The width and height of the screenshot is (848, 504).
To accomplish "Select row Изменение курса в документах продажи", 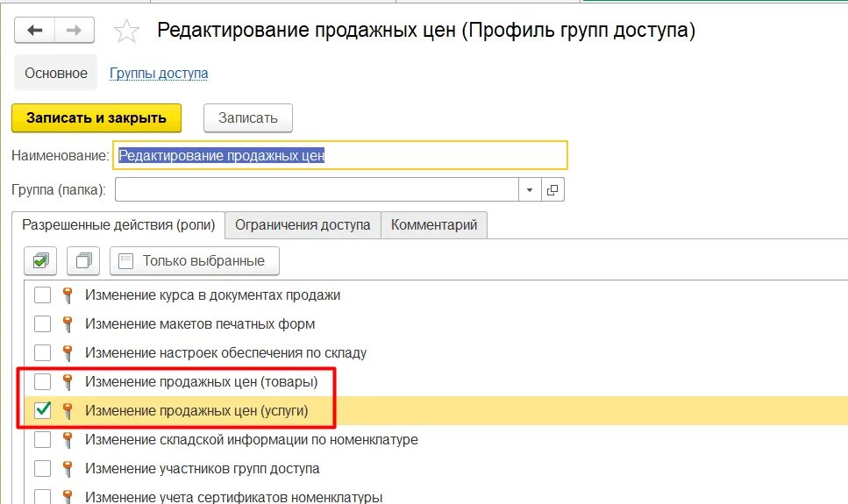I will [x=436, y=295].
